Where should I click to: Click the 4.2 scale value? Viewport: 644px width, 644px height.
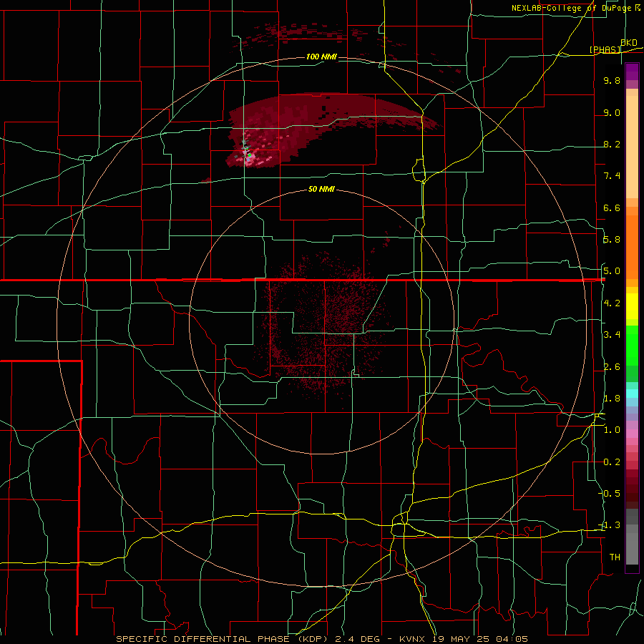pos(612,303)
